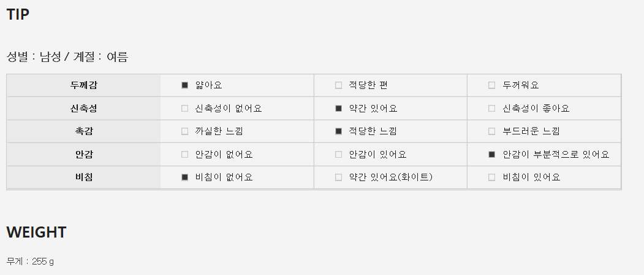The image size is (644, 275).
Task: Click the WEIGHT section heading
Action: 36,233
